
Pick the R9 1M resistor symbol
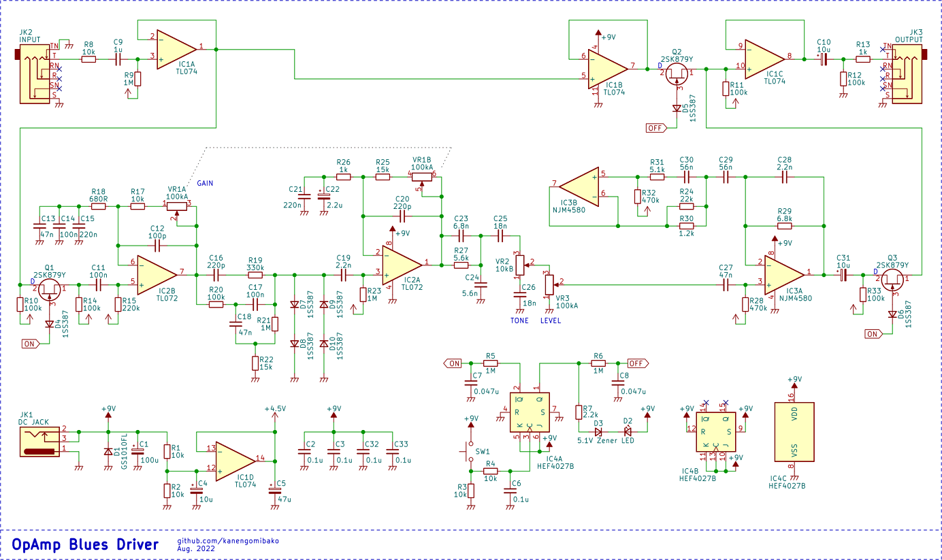click(x=137, y=79)
